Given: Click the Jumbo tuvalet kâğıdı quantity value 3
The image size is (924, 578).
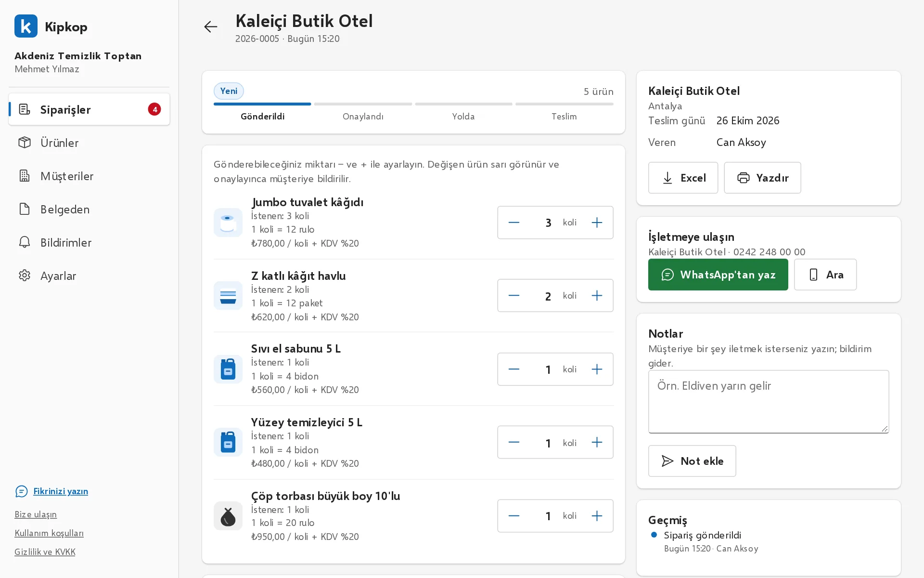Looking at the screenshot, I should coord(548,223).
